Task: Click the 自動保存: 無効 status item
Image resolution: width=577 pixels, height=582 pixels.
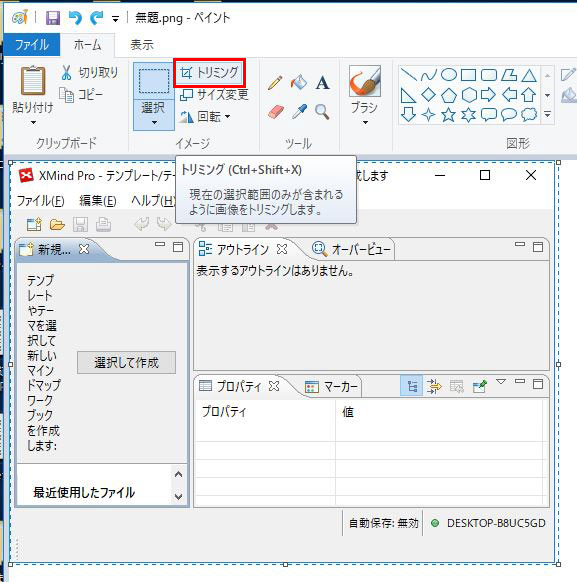Action: 383,523
